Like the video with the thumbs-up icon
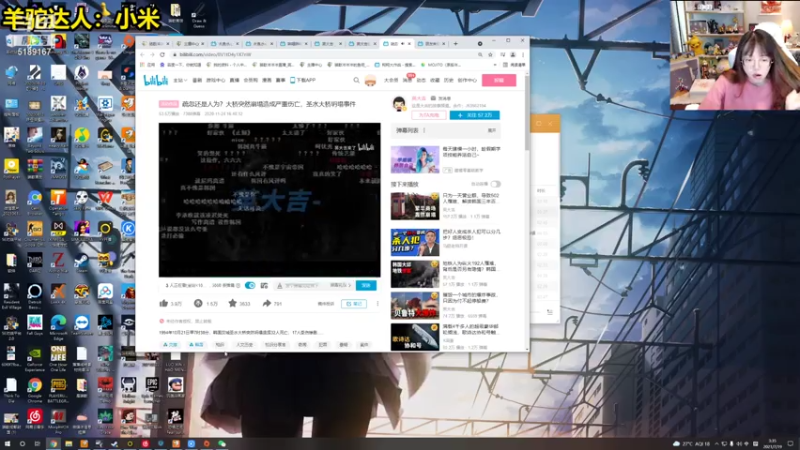Viewport: 800px width, 450px height. (164, 303)
